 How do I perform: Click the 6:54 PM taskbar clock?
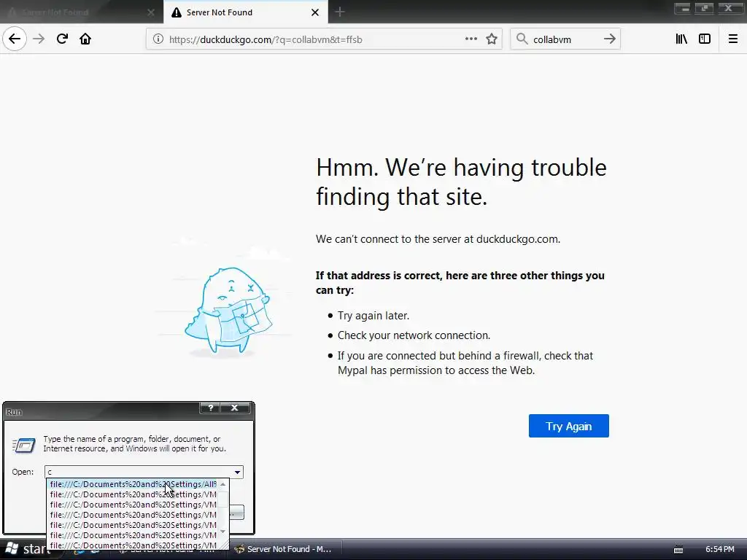click(719, 549)
